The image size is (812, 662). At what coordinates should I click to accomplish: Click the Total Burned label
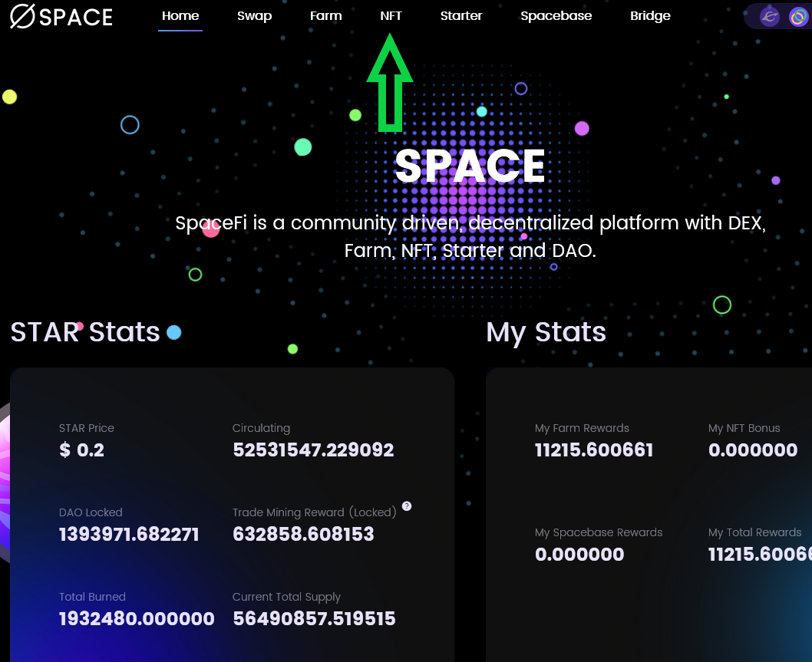[92, 597]
